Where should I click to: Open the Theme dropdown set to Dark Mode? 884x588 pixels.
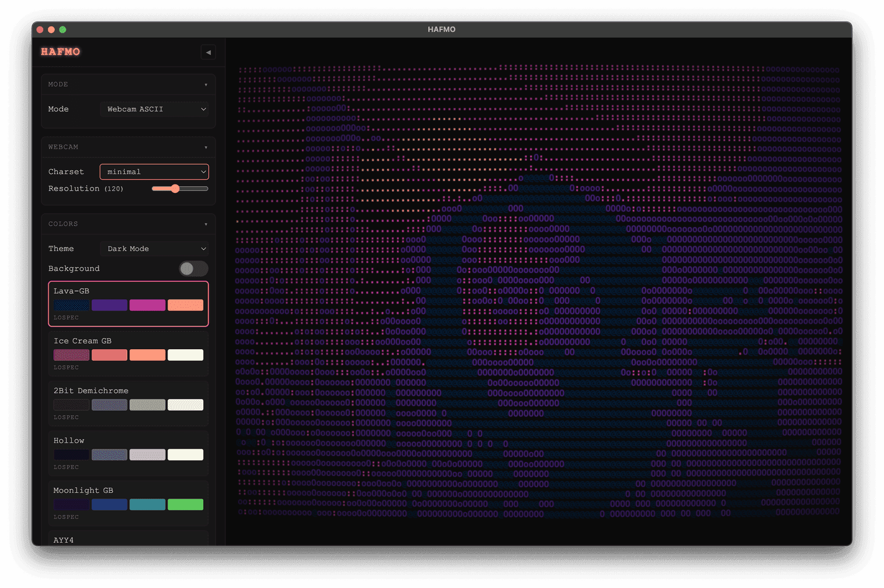154,249
